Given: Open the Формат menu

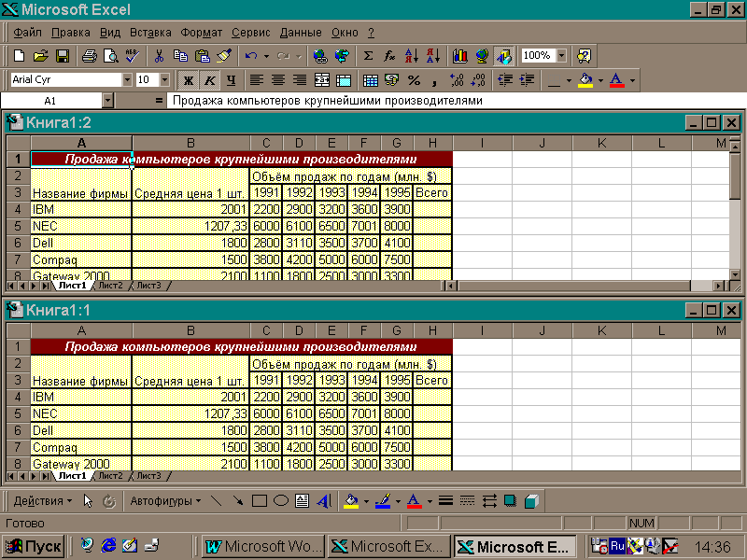Looking at the screenshot, I should click(x=202, y=33).
